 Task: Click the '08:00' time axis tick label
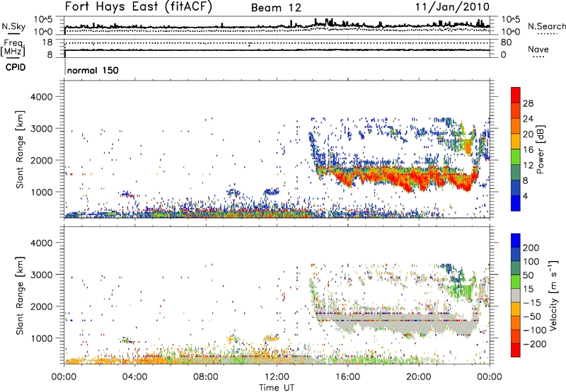[206, 377]
